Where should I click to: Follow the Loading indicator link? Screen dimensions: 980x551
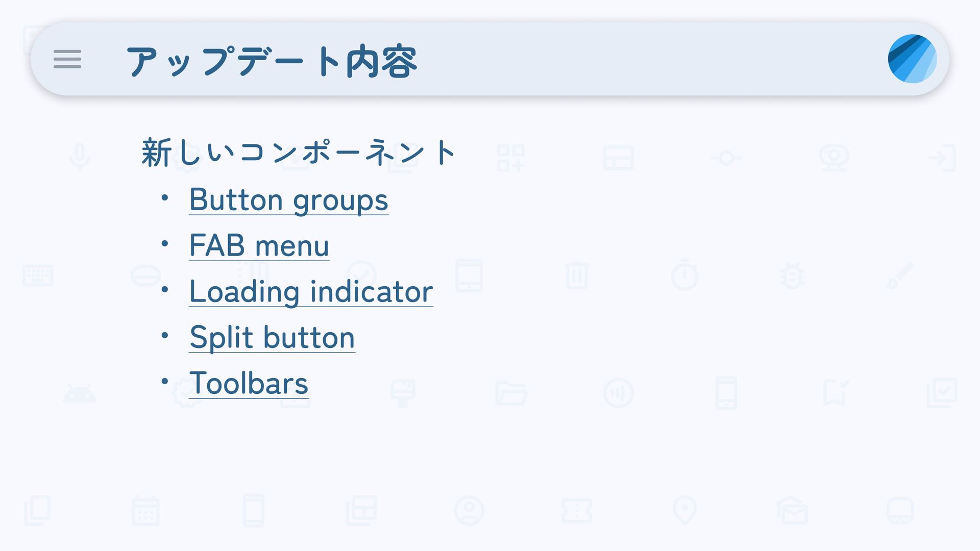(311, 291)
